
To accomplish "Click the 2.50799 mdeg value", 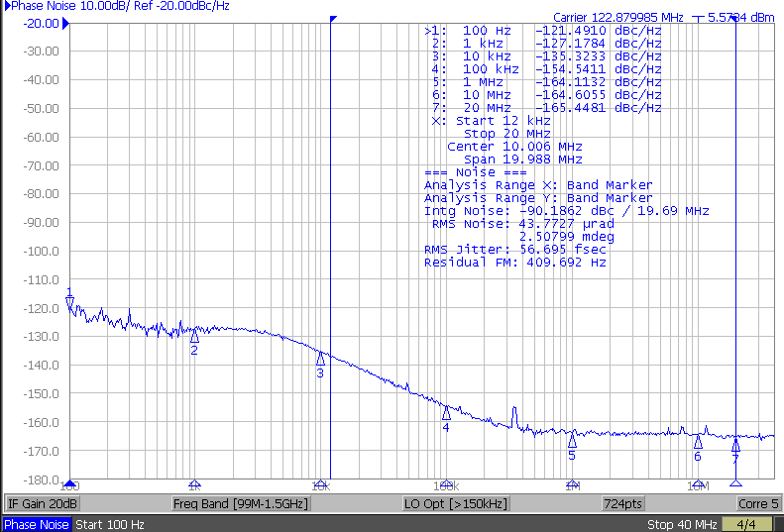I will point(567,237).
